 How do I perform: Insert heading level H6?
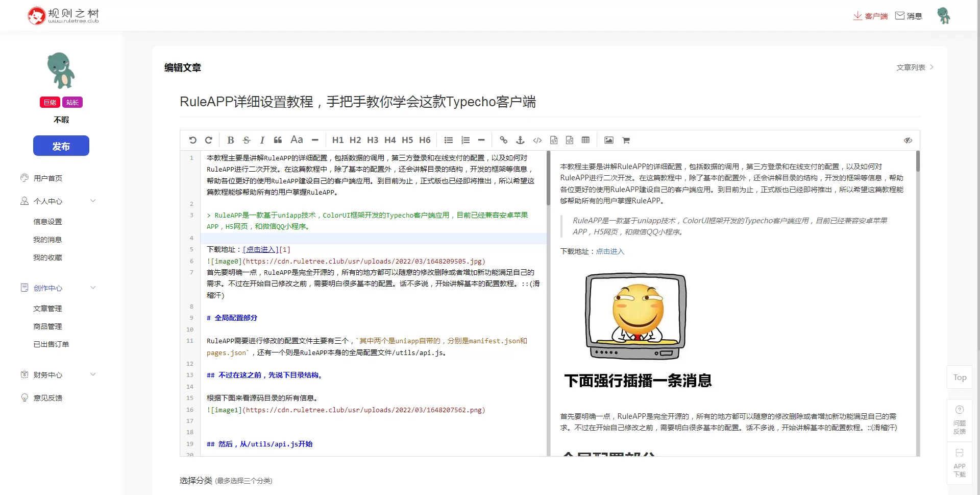(425, 140)
